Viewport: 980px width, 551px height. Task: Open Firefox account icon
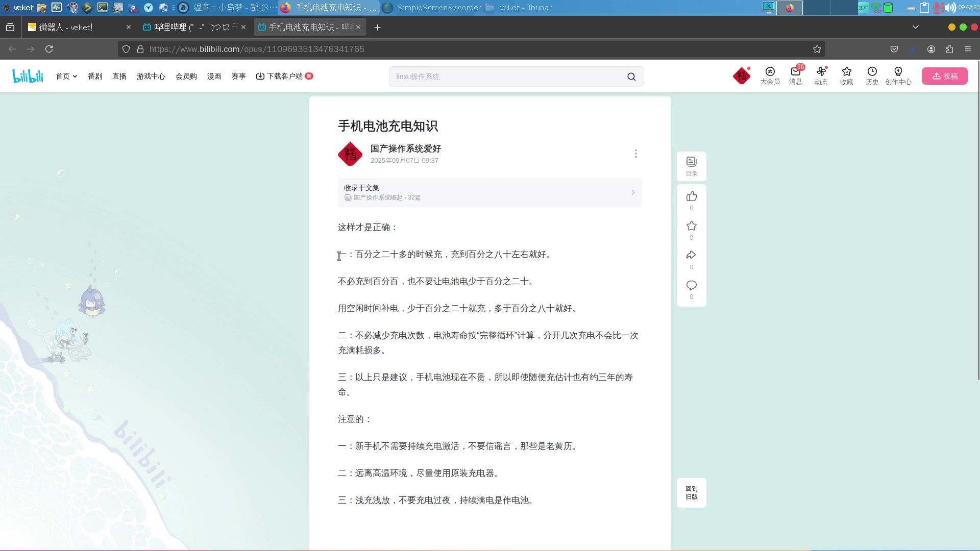coord(931,49)
